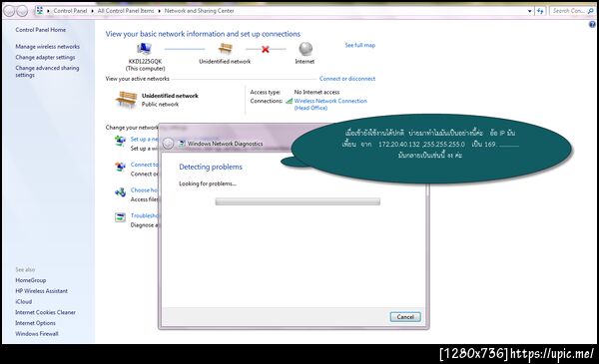Click the Connect to a network icon
This screenshot has height=364, width=599.
(x=121, y=167)
